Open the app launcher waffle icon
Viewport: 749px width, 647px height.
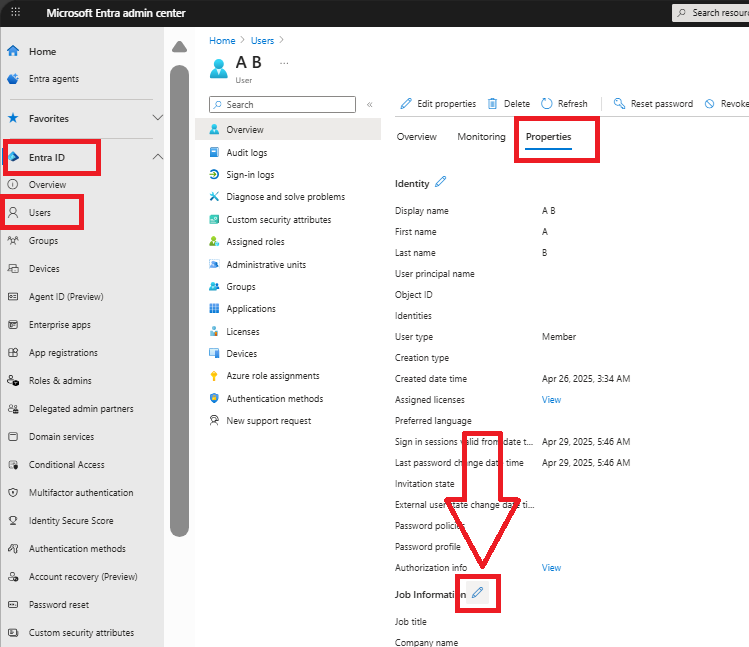[x=15, y=12]
